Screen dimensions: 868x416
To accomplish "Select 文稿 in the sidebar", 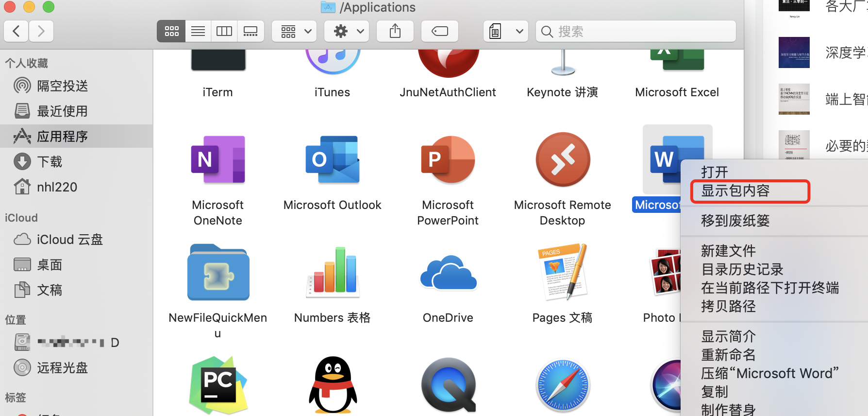I will click(76, 290).
